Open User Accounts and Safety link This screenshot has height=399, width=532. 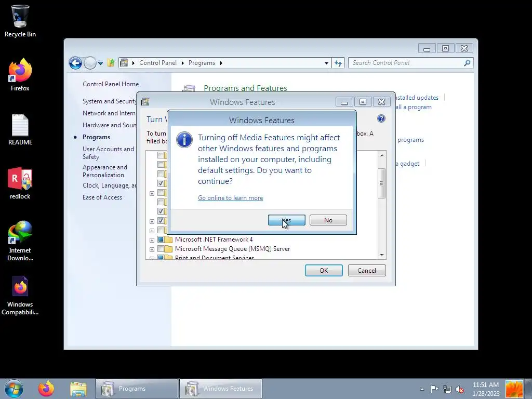(108, 153)
